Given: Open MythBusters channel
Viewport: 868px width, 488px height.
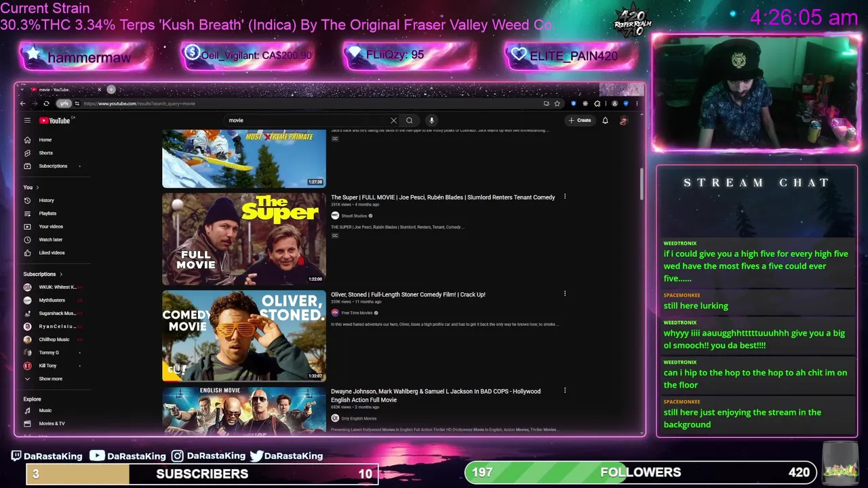Looking at the screenshot, I should 52,300.
